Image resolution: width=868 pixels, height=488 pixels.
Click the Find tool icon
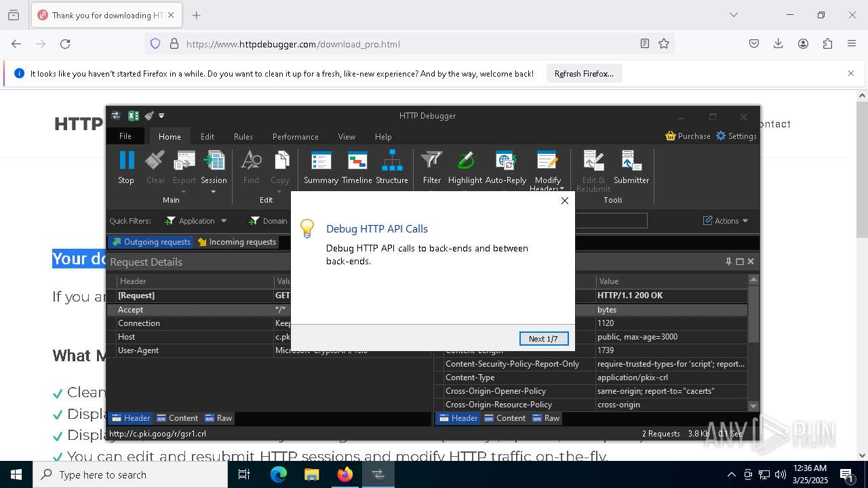pyautogui.click(x=251, y=161)
